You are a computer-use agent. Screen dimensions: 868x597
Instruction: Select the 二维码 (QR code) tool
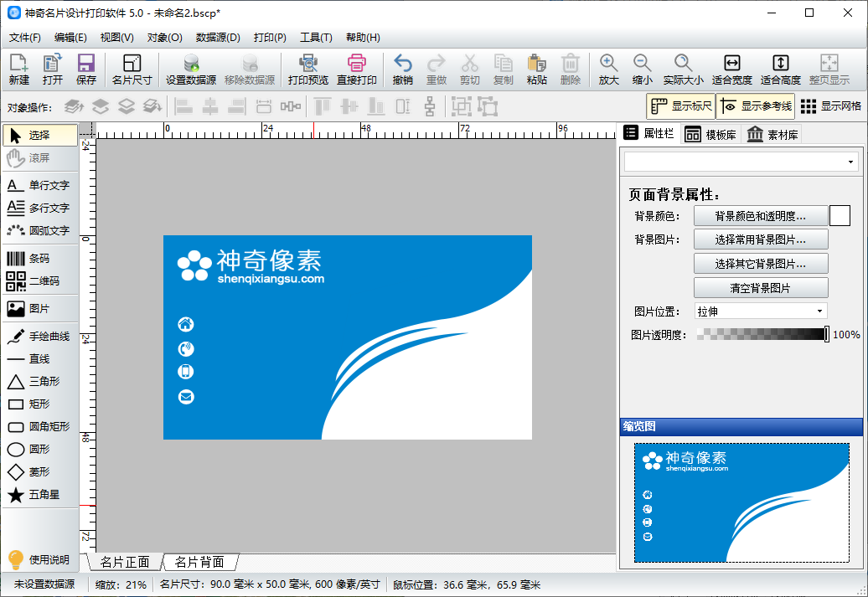(x=39, y=281)
